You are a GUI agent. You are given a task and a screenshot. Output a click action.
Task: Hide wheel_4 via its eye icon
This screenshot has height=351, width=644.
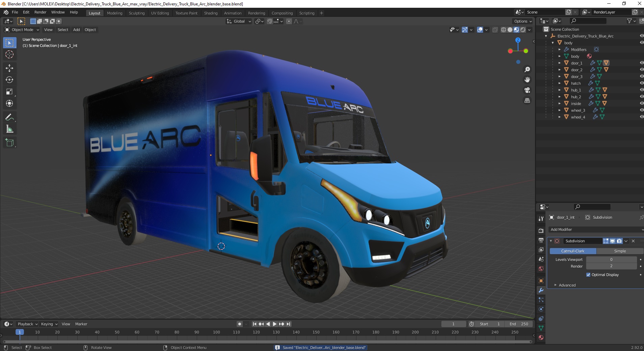[x=641, y=117]
